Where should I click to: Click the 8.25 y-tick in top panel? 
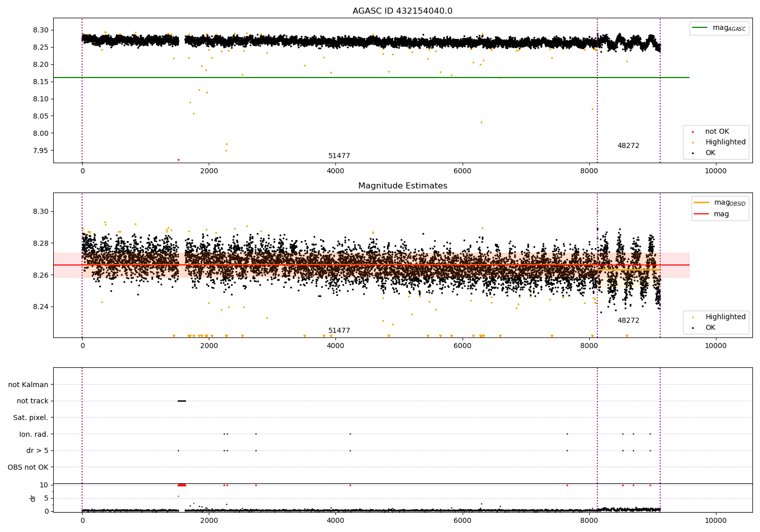pos(42,48)
